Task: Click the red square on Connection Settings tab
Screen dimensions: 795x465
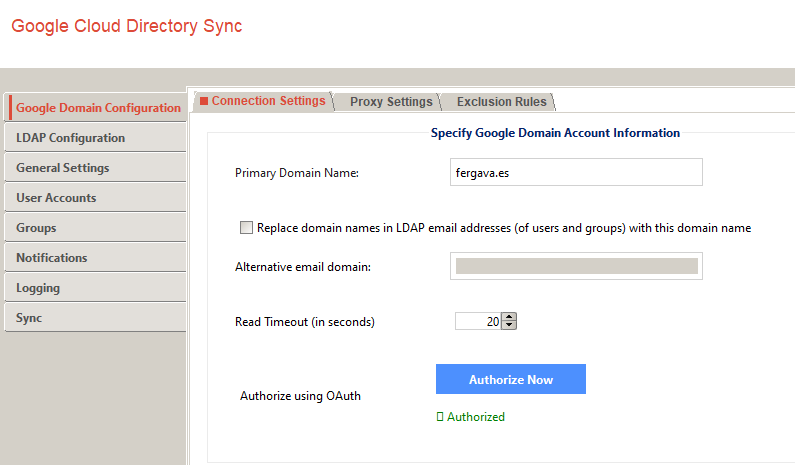Action: pyautogui.click(x=204, y=101)
